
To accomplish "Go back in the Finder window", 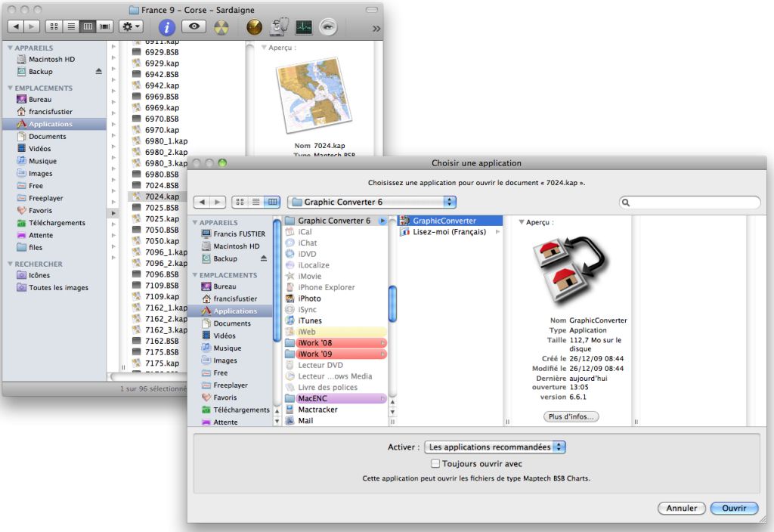I will tap(16, 26).
